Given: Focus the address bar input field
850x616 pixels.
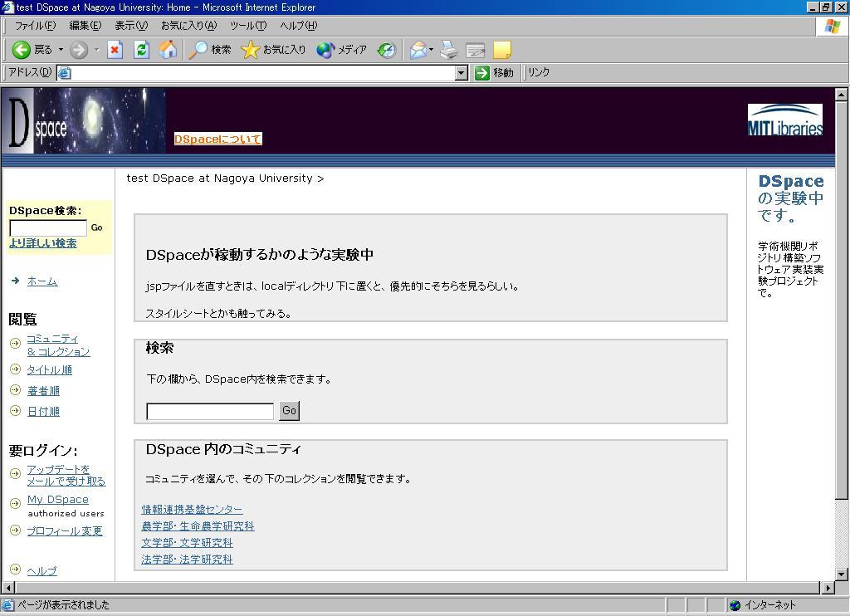Looking at the screenshot, I should [263, 73].
